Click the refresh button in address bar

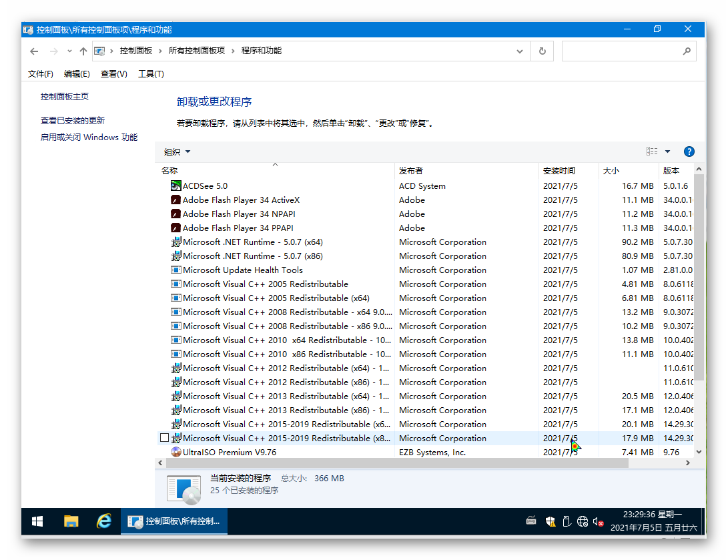click(542, 51)
